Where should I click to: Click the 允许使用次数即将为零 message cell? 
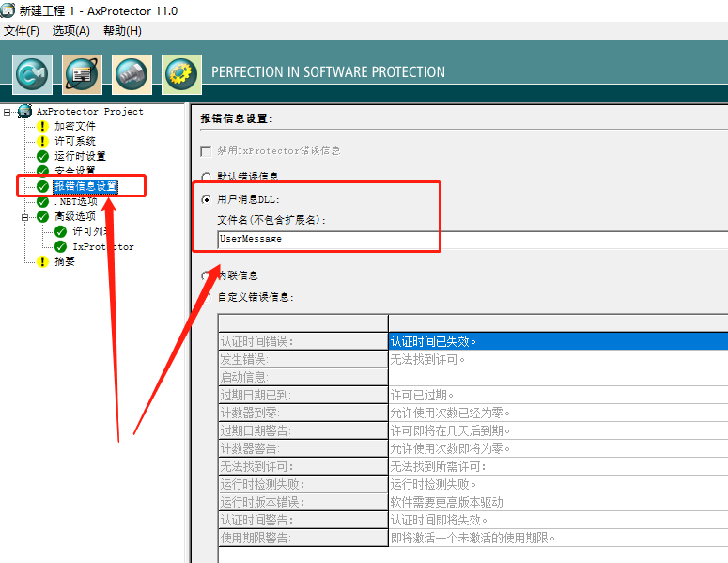(558, 448)
